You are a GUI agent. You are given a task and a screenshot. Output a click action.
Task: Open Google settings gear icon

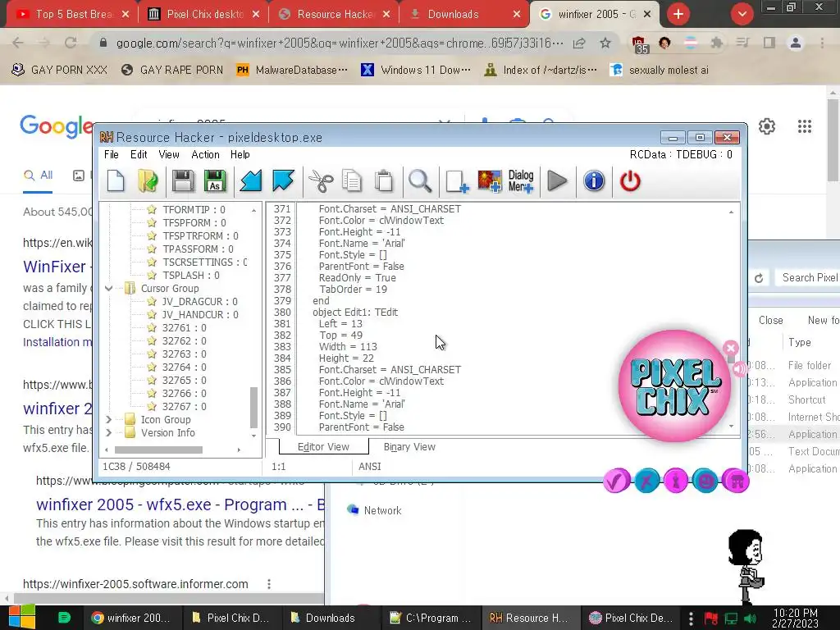tap(767, 126)
